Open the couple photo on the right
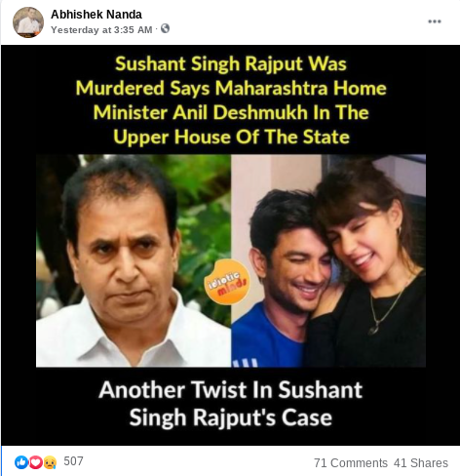The height and width of the screenshot is (476, 460). (328, 260)
